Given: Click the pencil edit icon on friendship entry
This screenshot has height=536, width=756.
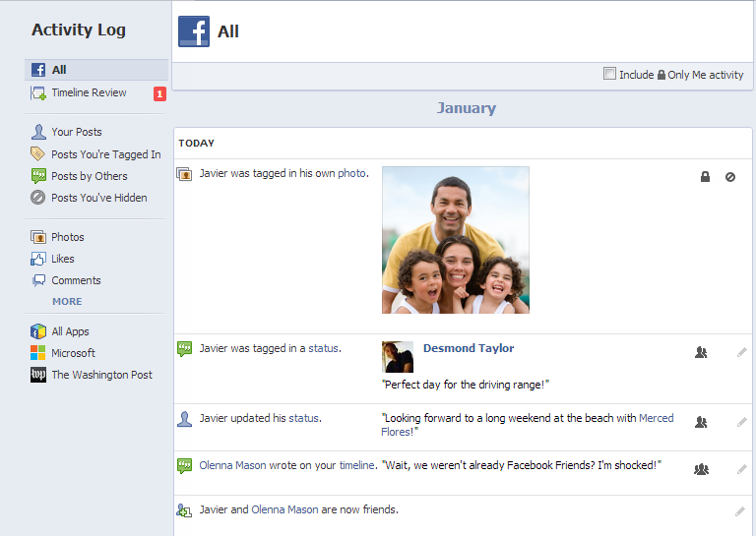Looking at the screenshot, I should [x=740, y=511].
